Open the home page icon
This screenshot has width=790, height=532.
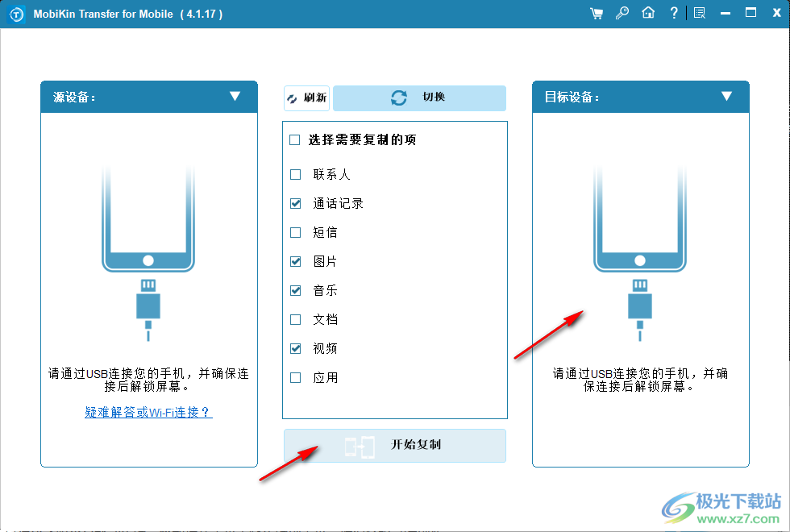click(648, 13)
